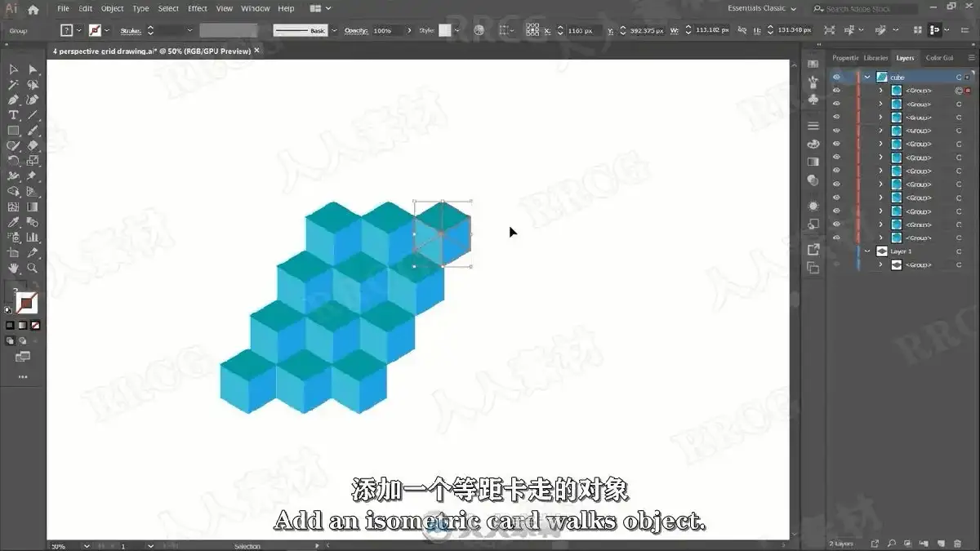
Task: Click the Home icon in top bar
Action: 33,10
